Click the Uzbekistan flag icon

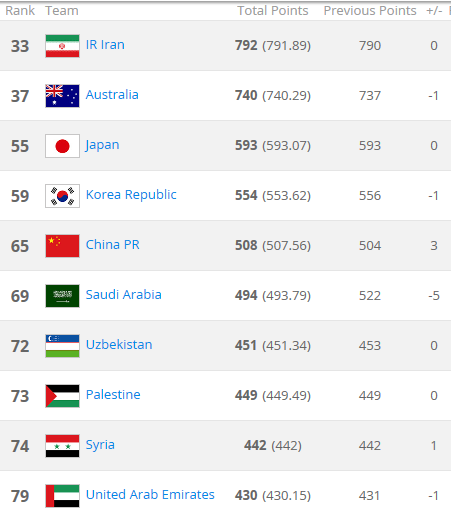62,346
